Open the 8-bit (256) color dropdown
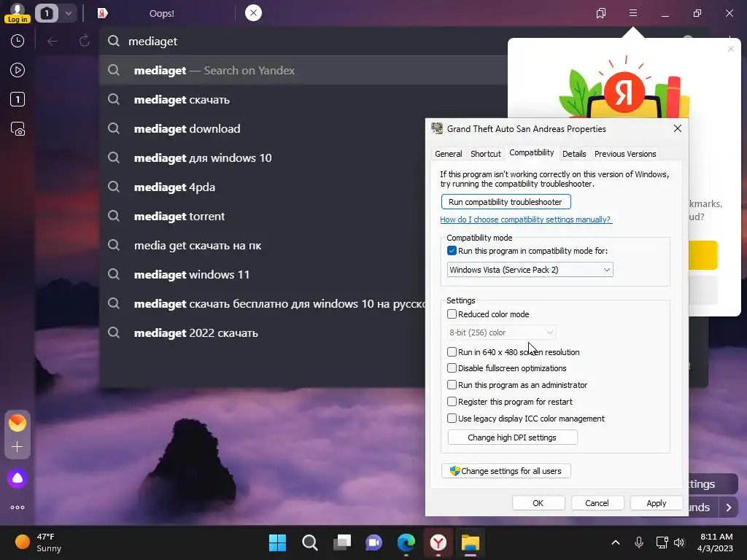The height and width of the screenshot is (560, 747). click(x=502, y=332)
